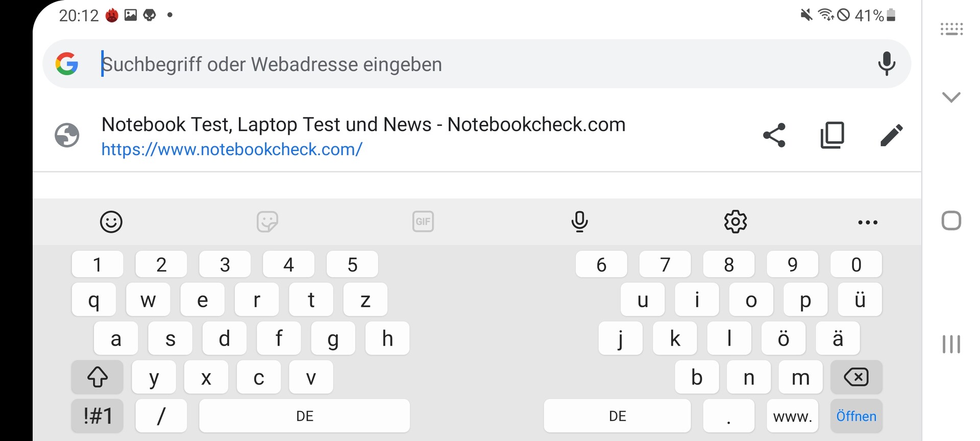Viewport: 980px width, 441px height.
Task: Share the Notebookcheck suggestion link
Action: coord(774,135)
